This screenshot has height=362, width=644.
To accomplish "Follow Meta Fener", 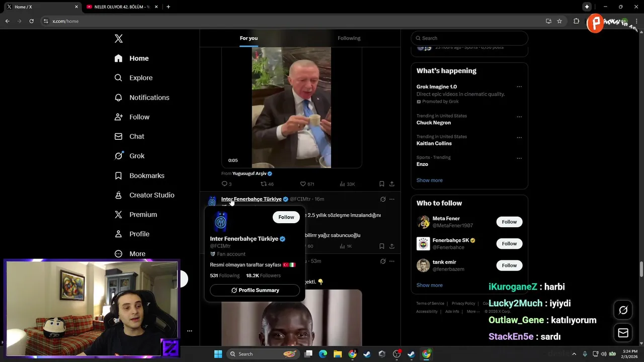I will pyautogui.click(x=509, y=222).
